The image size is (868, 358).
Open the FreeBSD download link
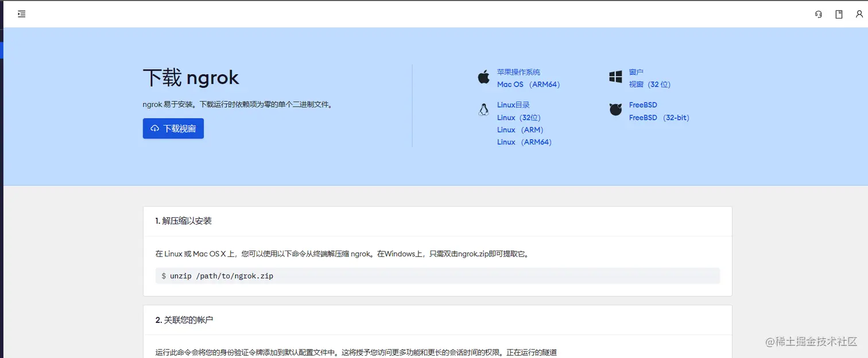point(643,105)
